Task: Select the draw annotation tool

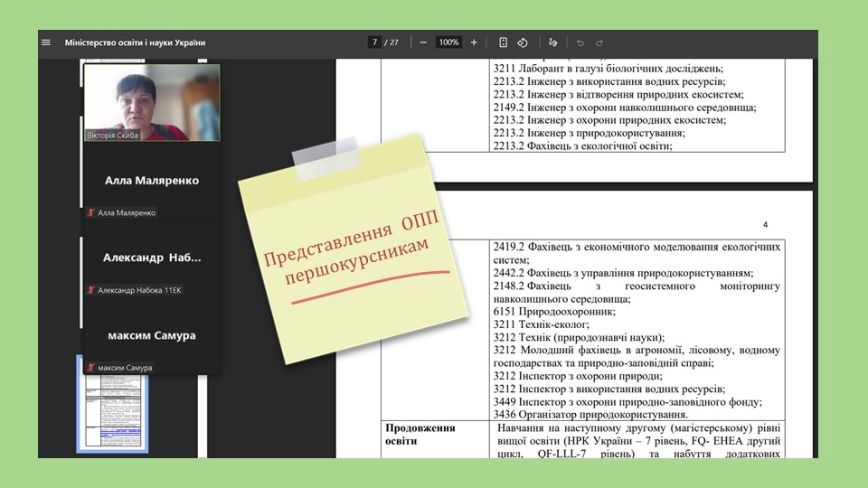Action: [553, 42]
